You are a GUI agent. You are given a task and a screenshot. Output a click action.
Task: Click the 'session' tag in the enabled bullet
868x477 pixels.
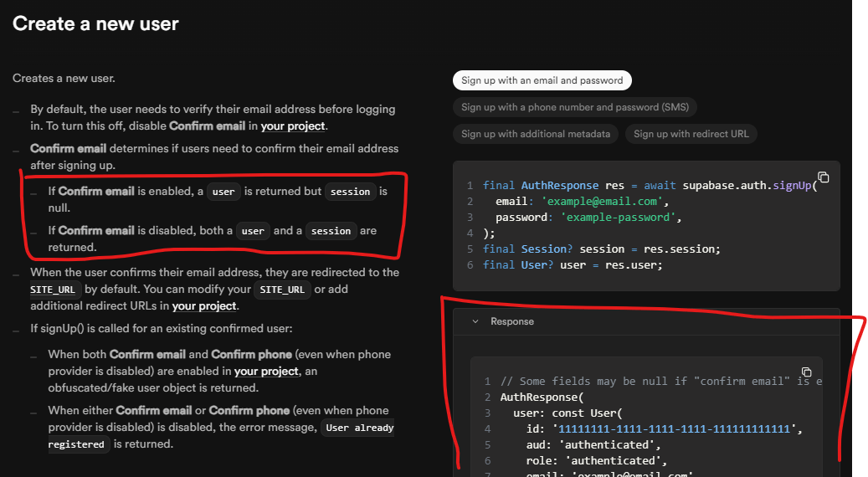point(350,192)
